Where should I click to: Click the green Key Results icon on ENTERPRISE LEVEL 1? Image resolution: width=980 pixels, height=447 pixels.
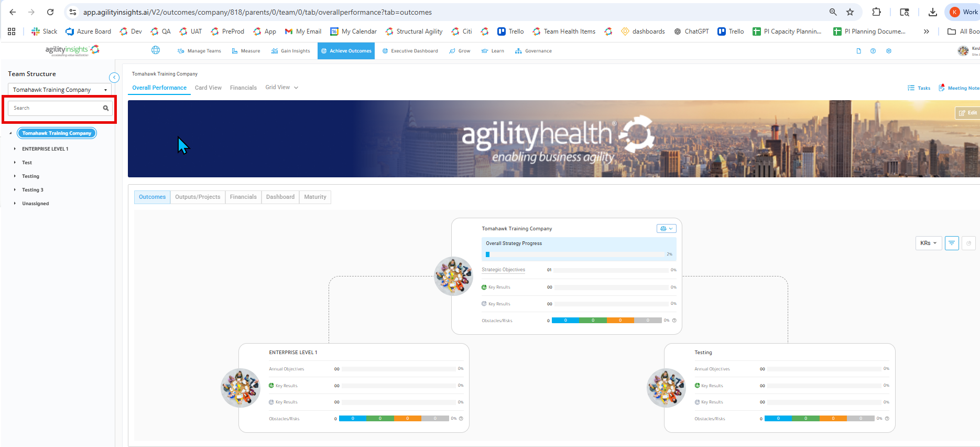pos(271,386)
